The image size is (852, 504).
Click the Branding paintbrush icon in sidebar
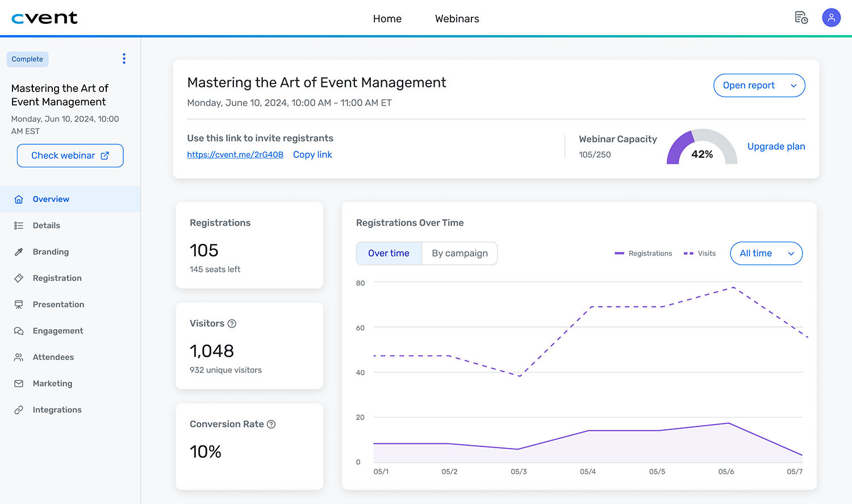[19, 252]
